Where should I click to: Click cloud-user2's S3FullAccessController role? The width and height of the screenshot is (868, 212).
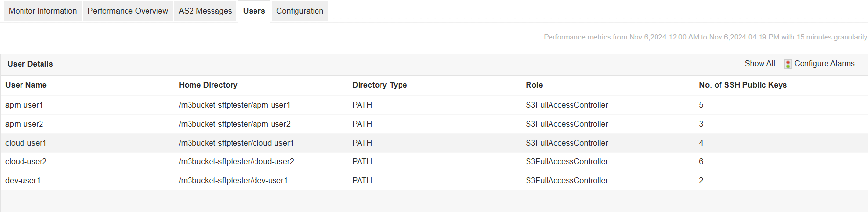pos(567,161)
